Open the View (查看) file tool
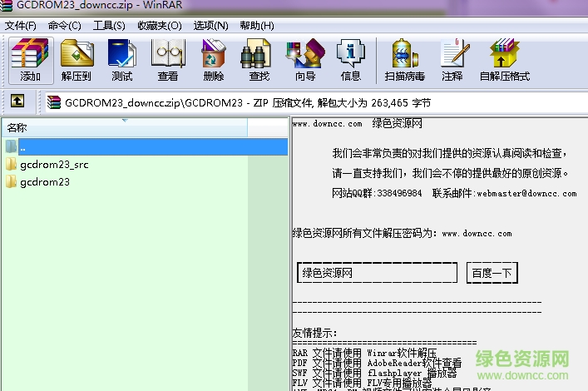 [x=168, y=60]
